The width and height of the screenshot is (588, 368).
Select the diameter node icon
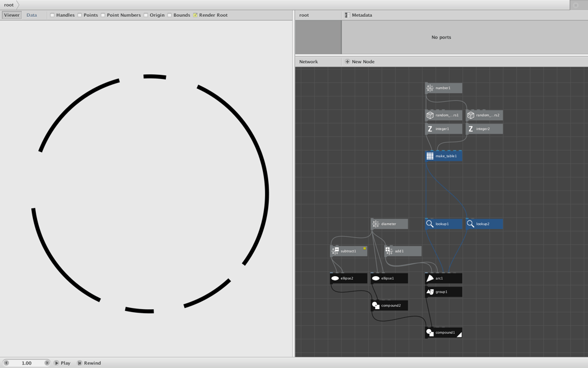375,224
